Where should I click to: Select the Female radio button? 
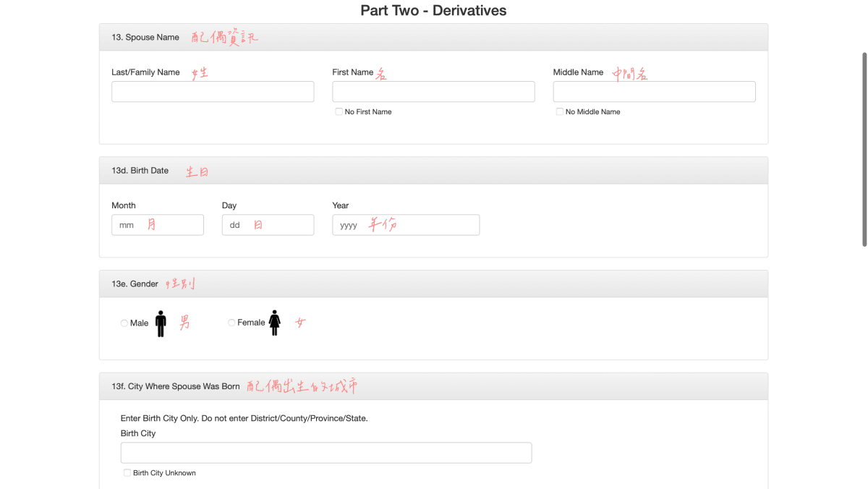click(231, 323)
